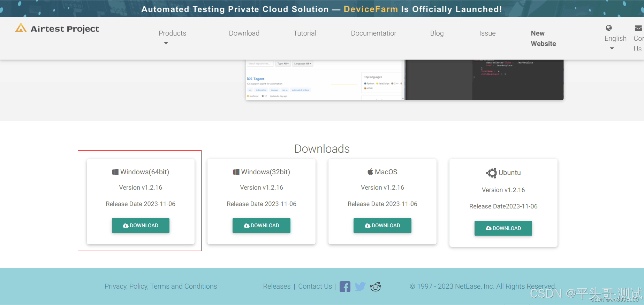Click the MacOS card title
Screen dimensions: 644x305
pos(386,172)
